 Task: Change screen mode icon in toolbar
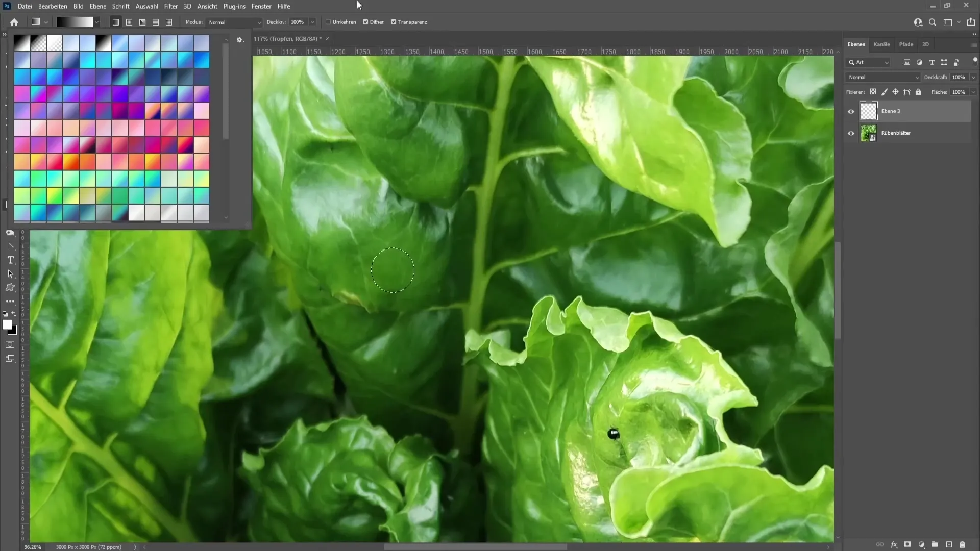click(10, 359)
